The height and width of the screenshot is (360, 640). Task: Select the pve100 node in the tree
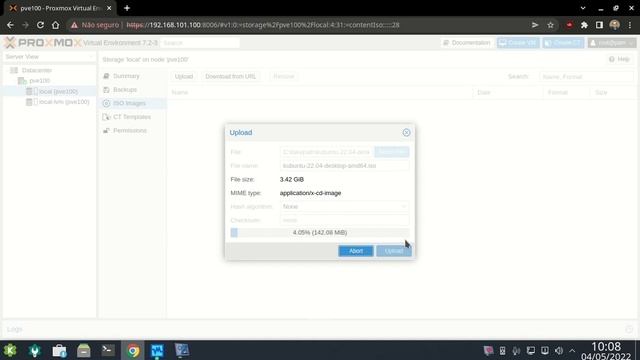tap(40, 81)
